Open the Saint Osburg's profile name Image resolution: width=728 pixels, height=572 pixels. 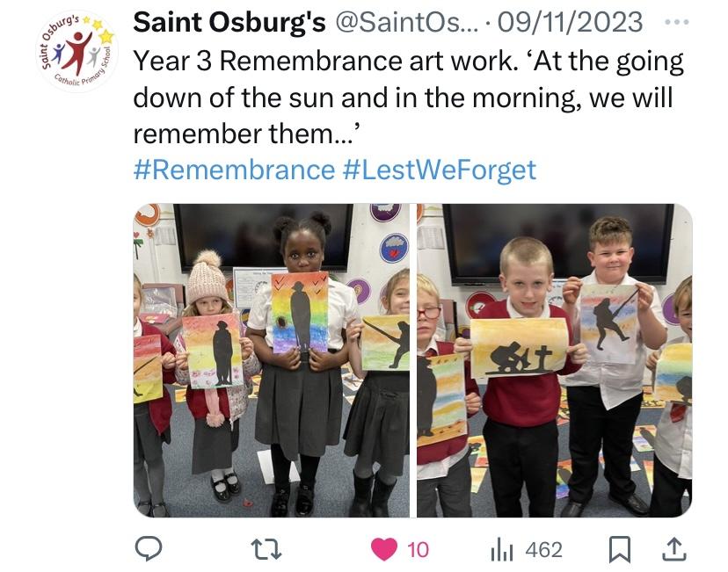coord(229,22)
